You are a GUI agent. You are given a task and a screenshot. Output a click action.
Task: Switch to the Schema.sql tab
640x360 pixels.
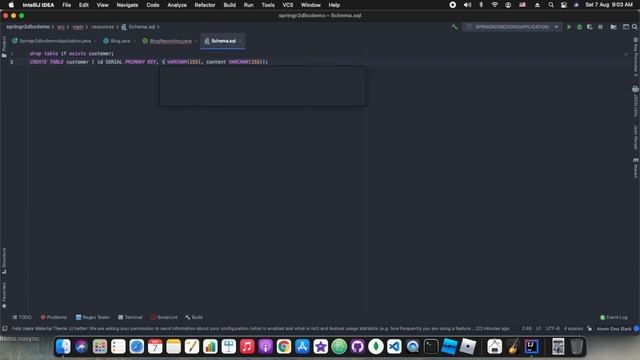pyautogui.click(x=223, y=41)
